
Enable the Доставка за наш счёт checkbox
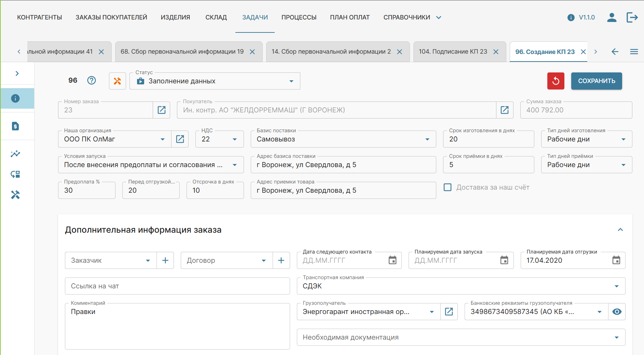(448, 187)
